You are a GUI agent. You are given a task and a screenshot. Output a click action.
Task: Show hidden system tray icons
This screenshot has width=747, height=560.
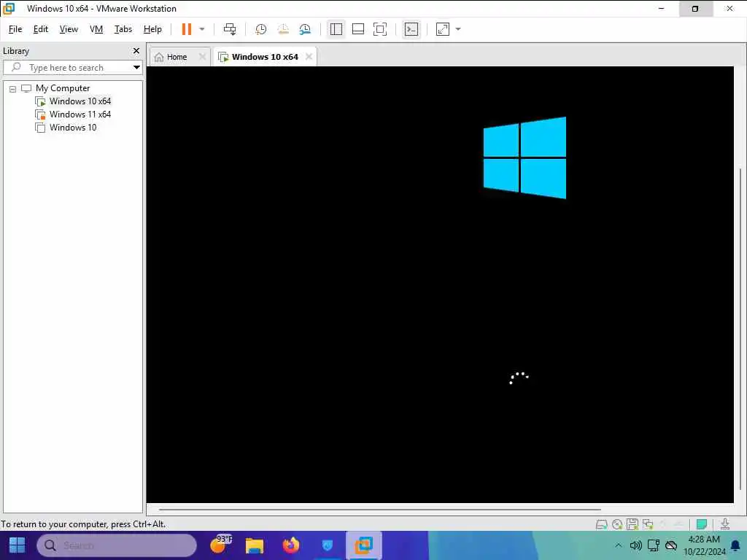point(619,545)
